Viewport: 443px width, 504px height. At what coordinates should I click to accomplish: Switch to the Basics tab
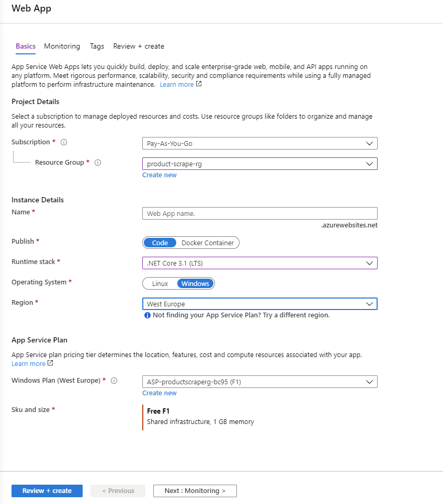26,47
